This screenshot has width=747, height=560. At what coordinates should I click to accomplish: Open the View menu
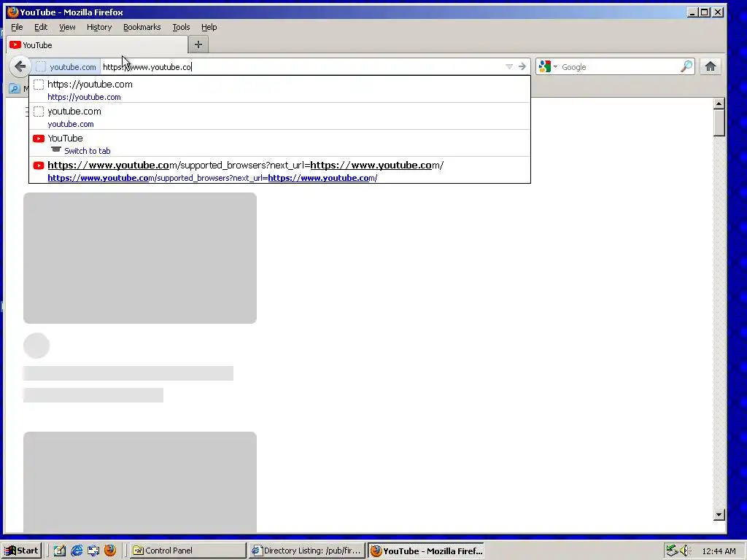[x=67, y=27]
